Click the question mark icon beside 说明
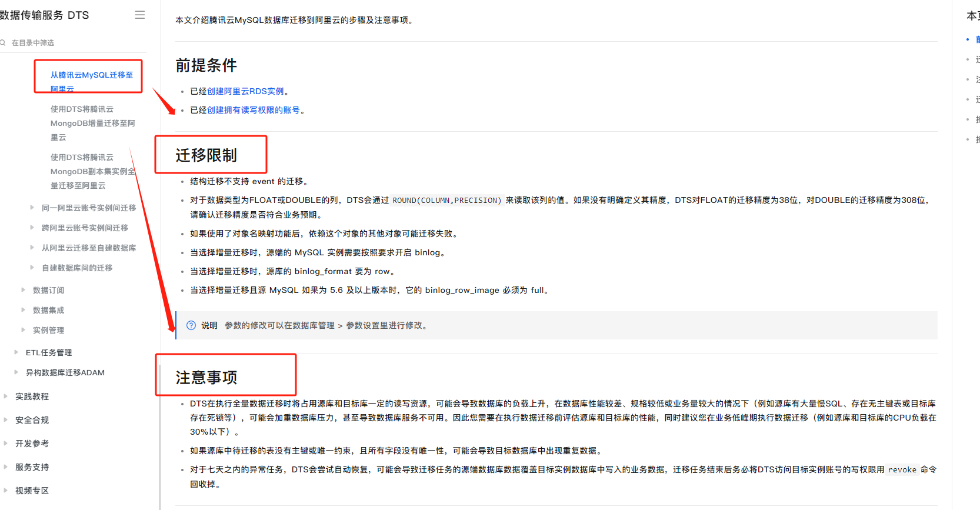980x510 pixels. tap(191, 325)
